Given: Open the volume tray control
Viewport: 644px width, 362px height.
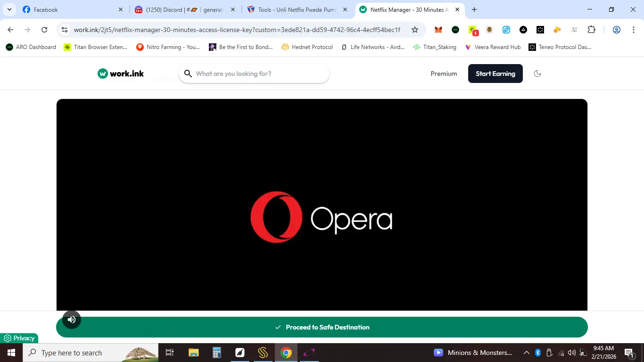Looking at the screenshot, I should pos(572,353).
